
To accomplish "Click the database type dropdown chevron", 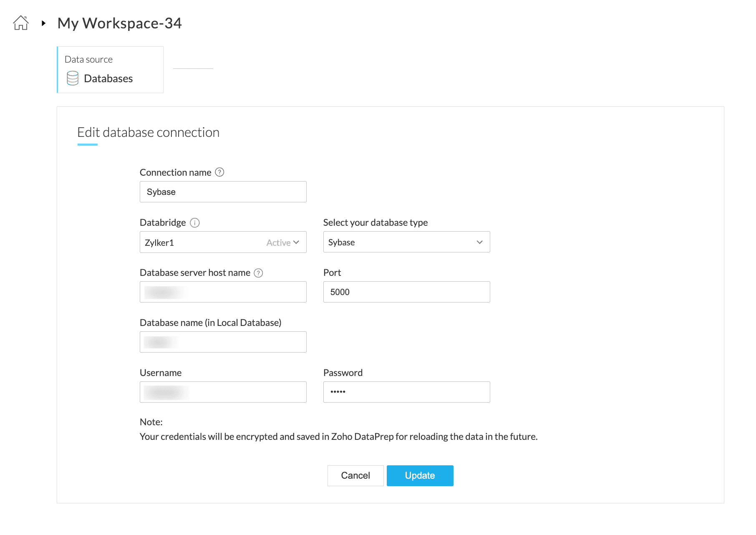I will [480, 242].
